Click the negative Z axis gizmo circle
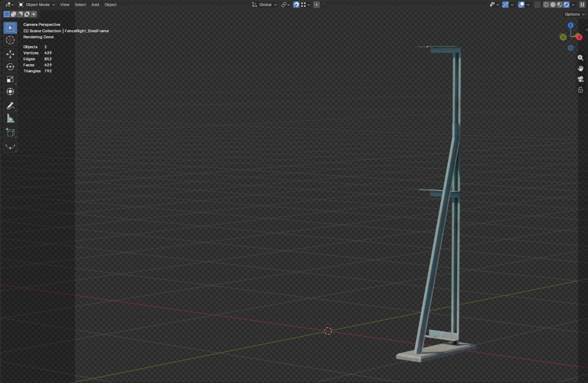 (x=570, y=48)
